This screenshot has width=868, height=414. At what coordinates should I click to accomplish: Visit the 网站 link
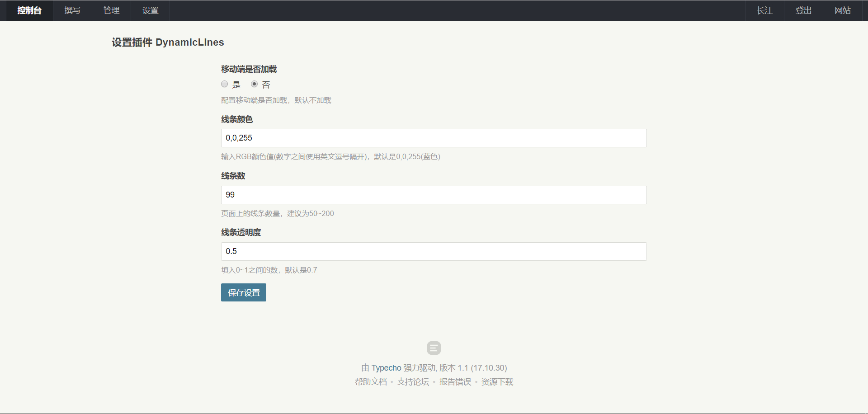pos(842,10)
